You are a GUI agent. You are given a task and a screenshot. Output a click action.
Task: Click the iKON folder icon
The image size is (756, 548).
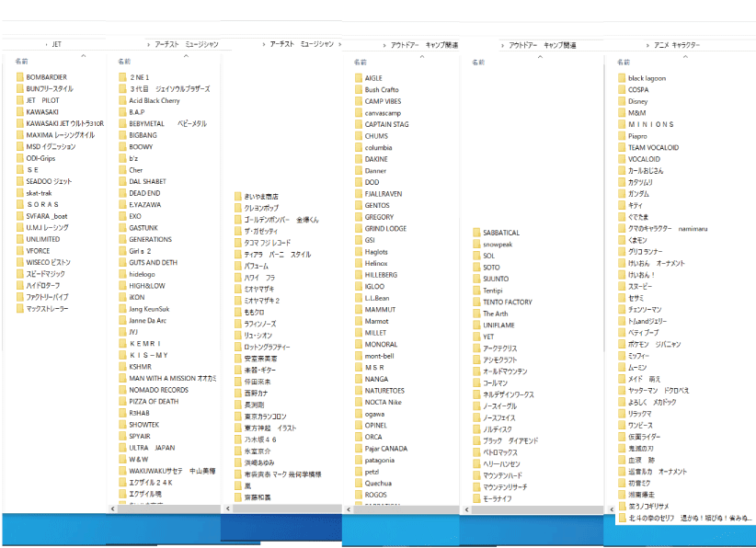(122, 297)
